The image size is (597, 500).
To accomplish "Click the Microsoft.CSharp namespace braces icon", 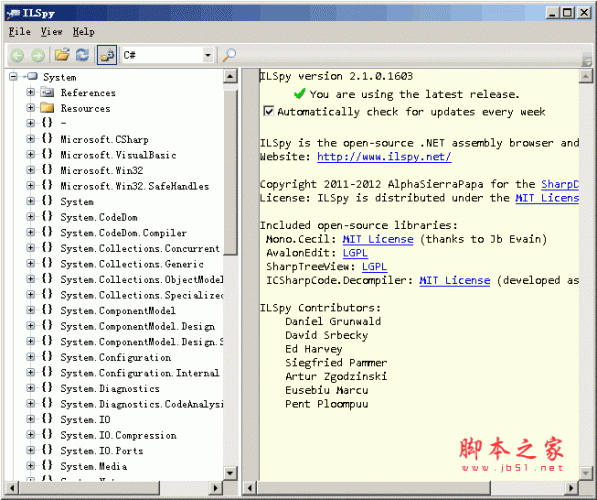I will (x=47, y=139).
